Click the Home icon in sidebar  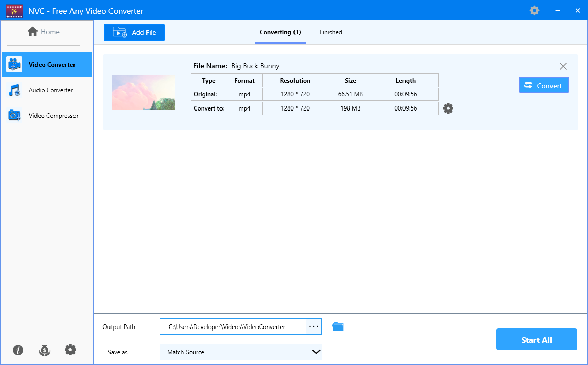32,32
